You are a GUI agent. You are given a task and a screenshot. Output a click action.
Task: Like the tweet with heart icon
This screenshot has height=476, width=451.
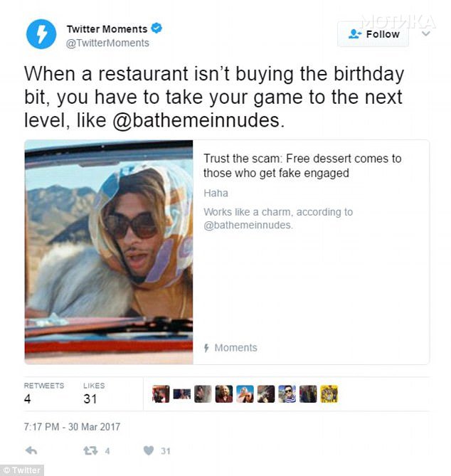(x=149, y=451)
